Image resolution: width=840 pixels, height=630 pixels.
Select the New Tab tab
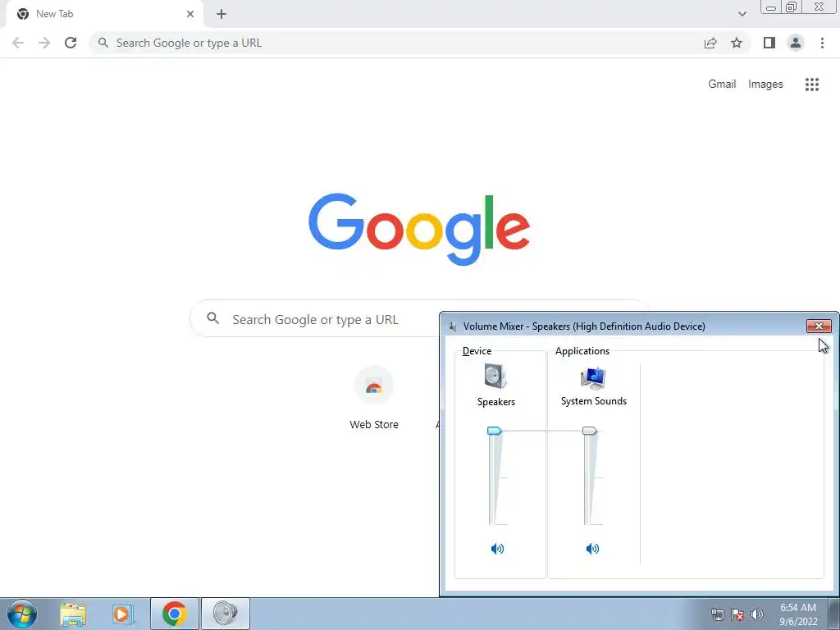click(x=104, y=14)
